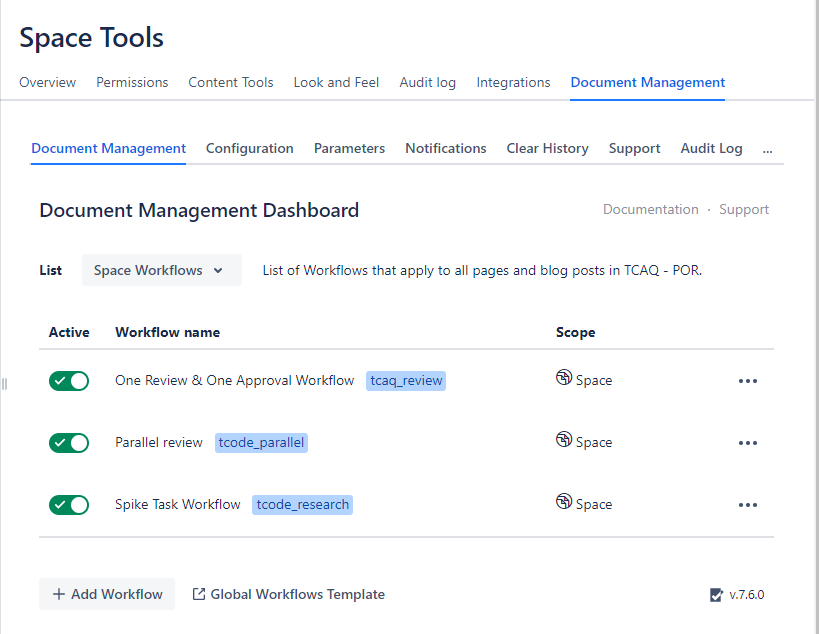Viewport: 819px width, 634px height.
Task: Click the tcaq_review label tag
Action: (406, 381)
